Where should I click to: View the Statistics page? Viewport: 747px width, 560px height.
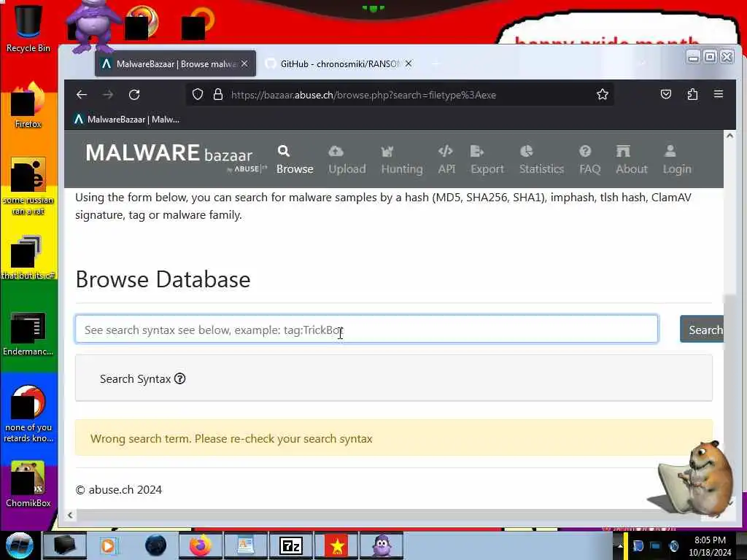(x=541, y=160)
